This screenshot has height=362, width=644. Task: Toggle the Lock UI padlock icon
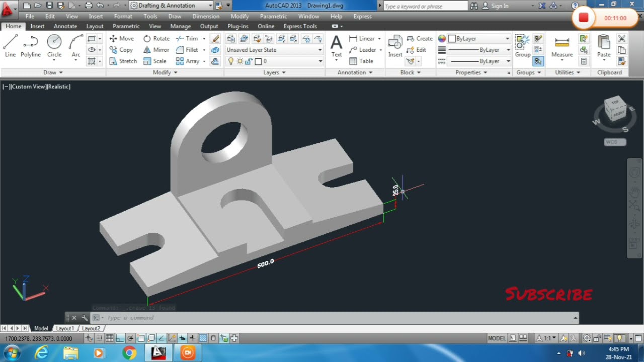[597, 338]
